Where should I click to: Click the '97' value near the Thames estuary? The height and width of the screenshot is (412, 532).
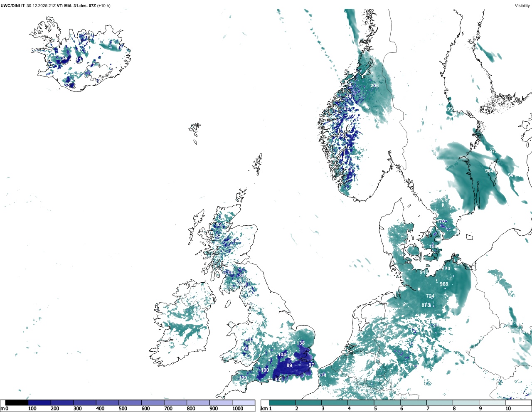(x=311, y=365)
